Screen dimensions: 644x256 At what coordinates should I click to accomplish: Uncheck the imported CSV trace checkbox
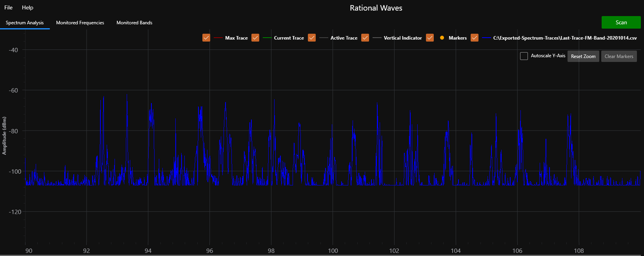(475, 38)
